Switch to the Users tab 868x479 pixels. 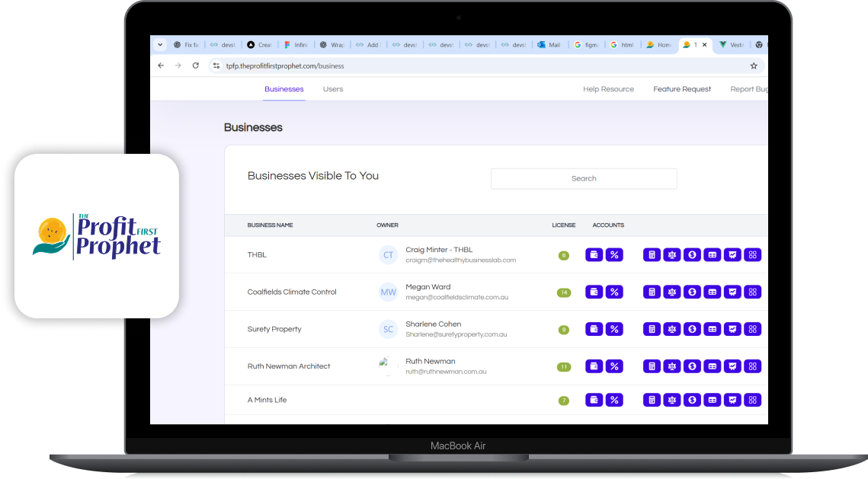coord(333,88)
